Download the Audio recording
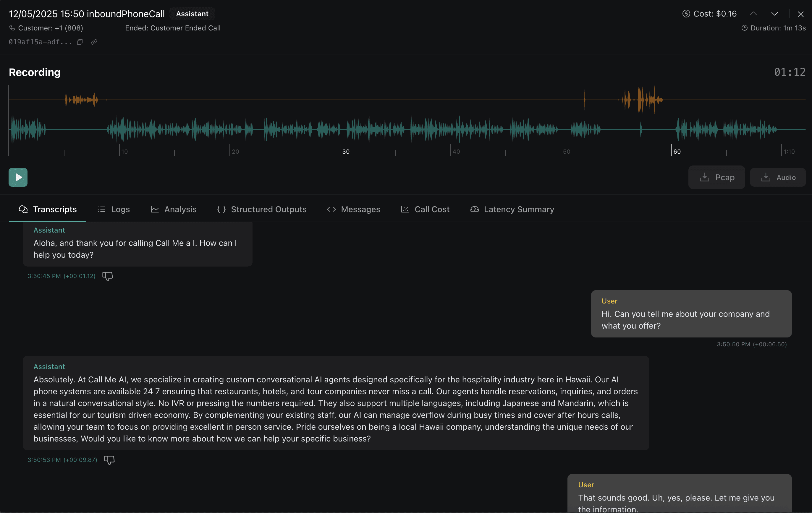This screenshot has height=513, width=812. point(778,177)
